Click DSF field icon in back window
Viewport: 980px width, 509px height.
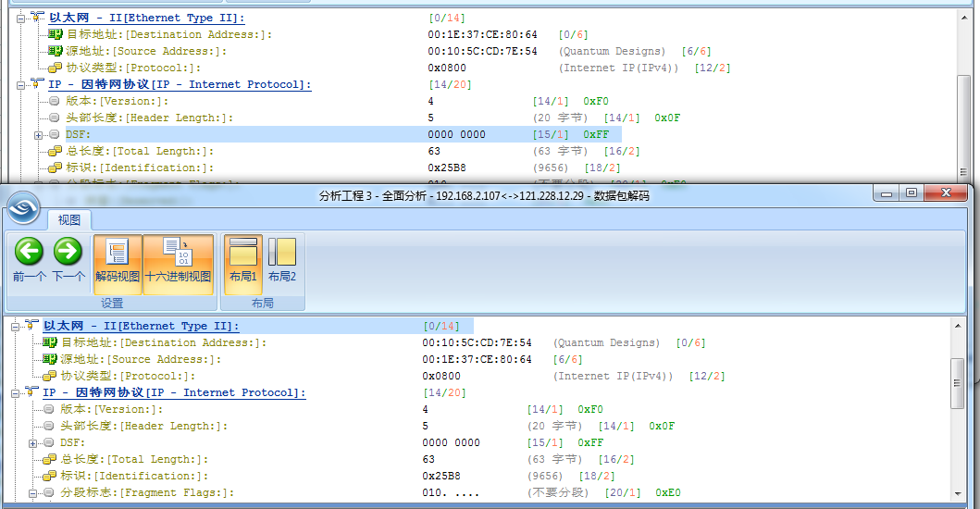(x=55, y=134)
